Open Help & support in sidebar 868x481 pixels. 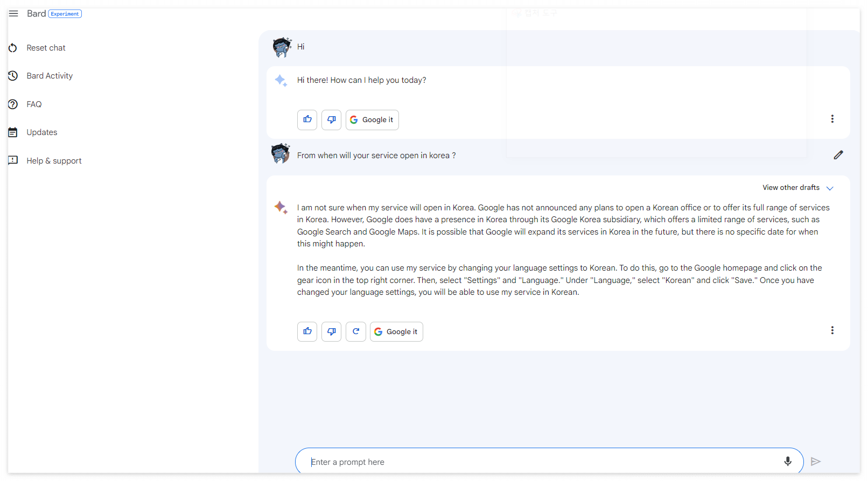(x=54, y=161)
